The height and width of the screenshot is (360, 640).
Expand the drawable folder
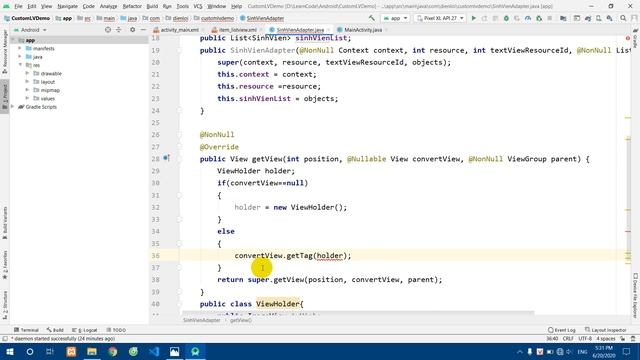pyautogui.click(x=27, y=73)
